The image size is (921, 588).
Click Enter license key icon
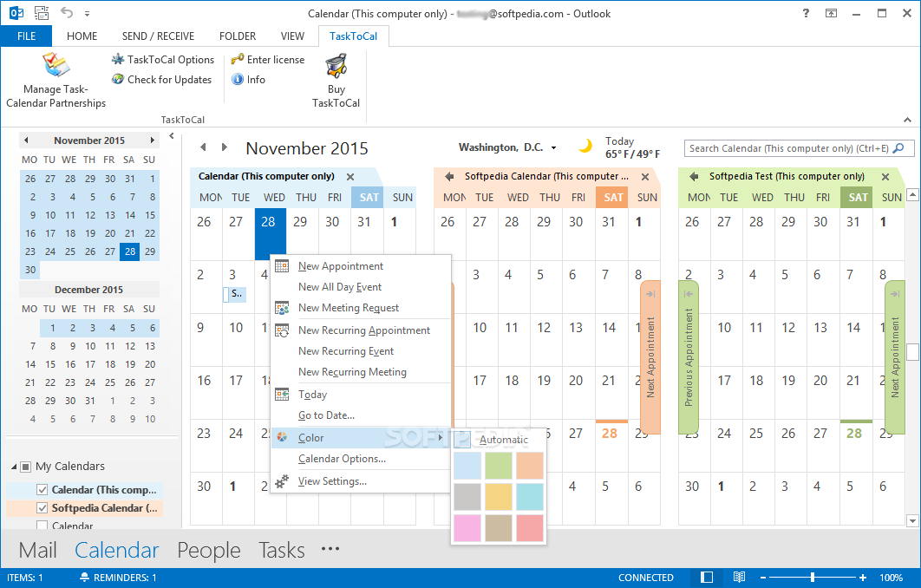(x=238, y=59)
